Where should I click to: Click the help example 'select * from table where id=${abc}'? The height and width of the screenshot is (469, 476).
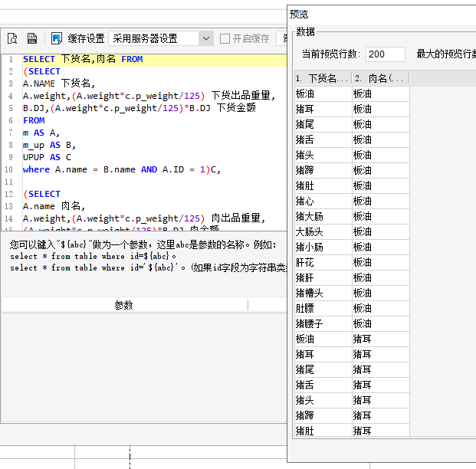pos(93,257)
